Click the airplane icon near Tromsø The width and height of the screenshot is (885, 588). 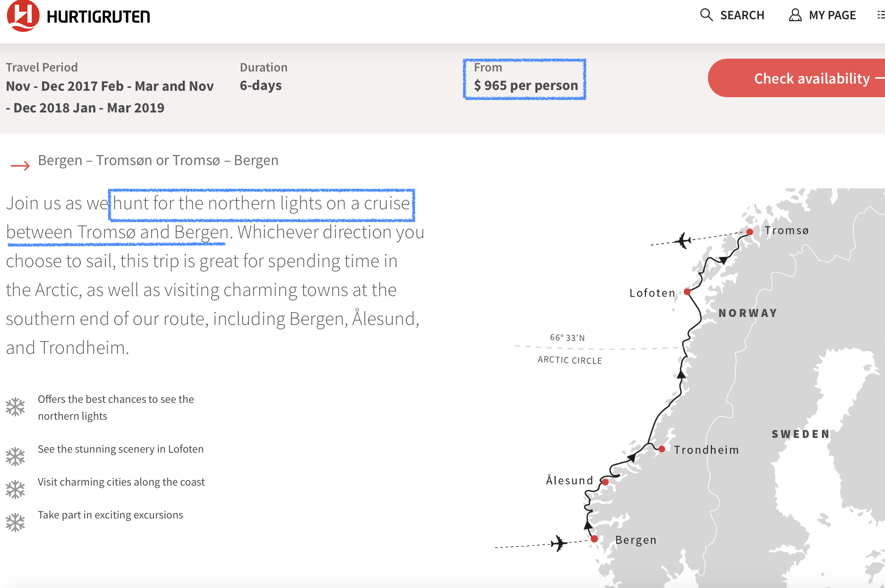click(683, 240)
